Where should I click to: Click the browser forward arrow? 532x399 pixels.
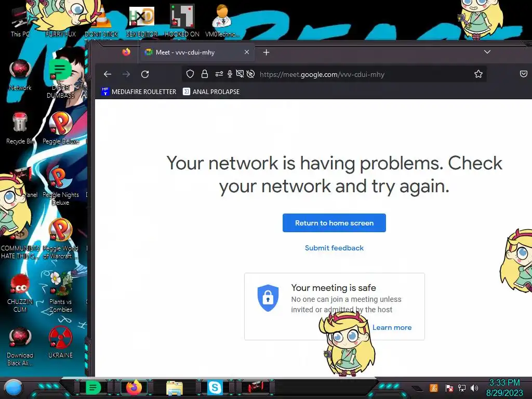126,74
